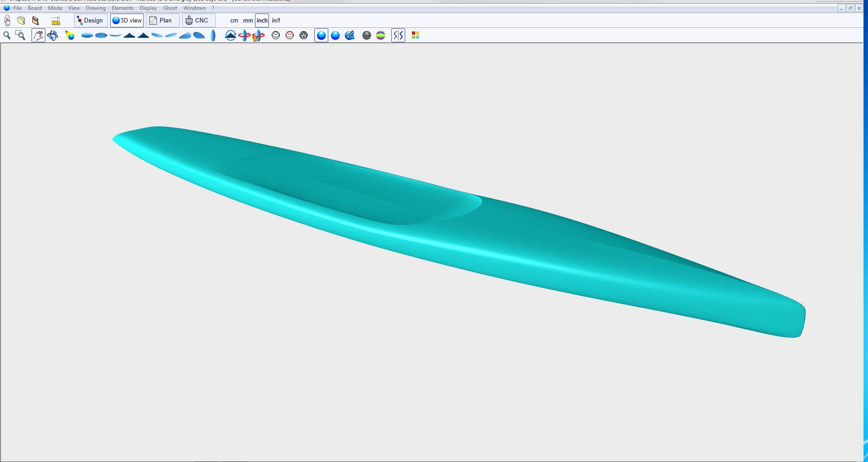Click the CNC button
Screen dimensions: 868x462
pyautogui.click(x=197, y=21)
